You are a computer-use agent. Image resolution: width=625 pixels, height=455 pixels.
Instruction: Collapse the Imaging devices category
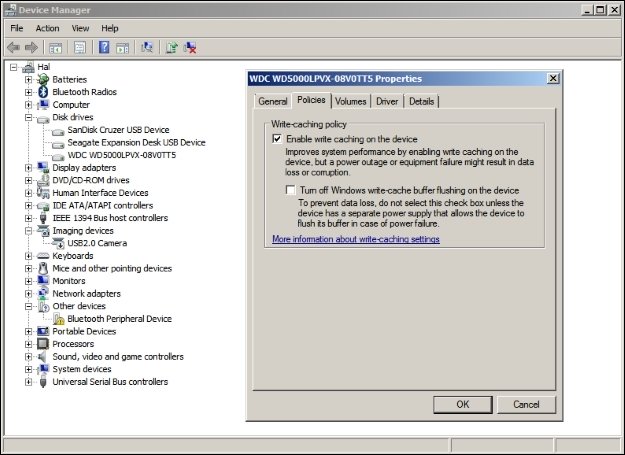28,231
